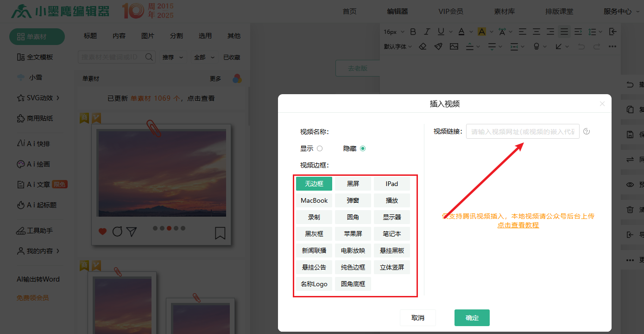
Task: Click the yellow highlight color swatch
Action: click(482, 32)
